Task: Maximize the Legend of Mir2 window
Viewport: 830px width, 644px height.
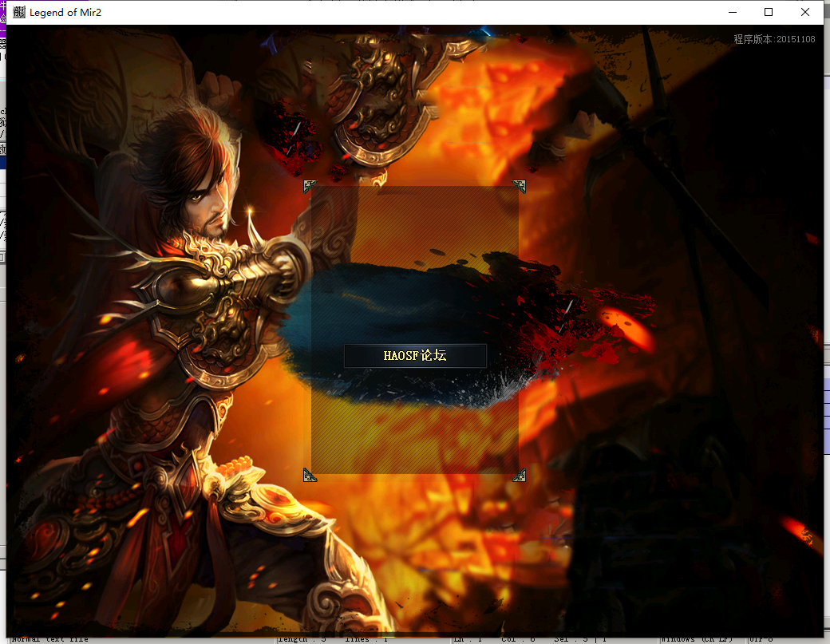Action: click(x=769, y=12)
